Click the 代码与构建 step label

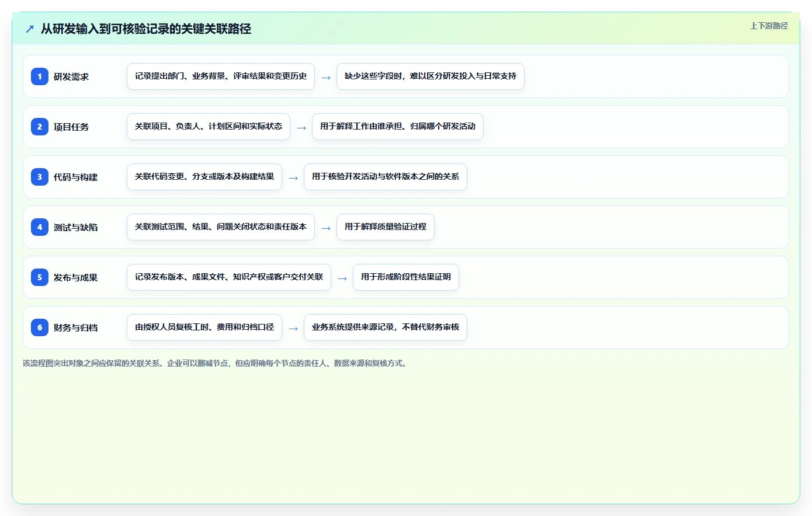75,177
